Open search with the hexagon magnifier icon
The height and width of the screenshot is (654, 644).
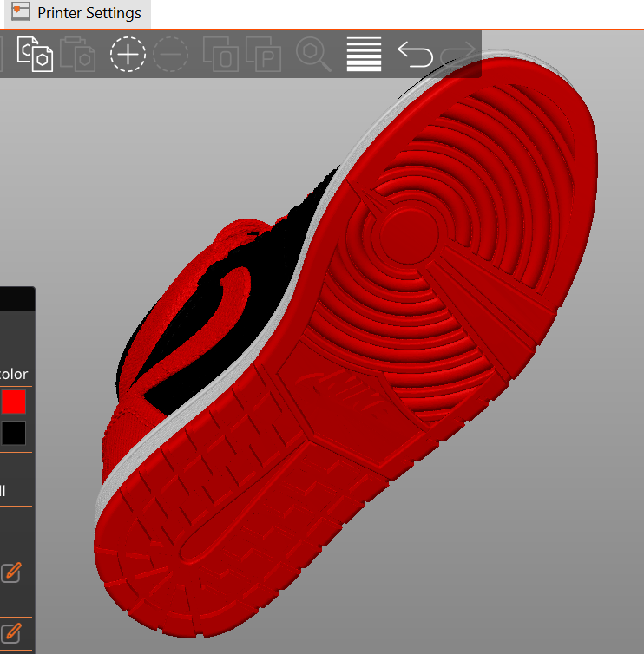[x=313, y=55]
